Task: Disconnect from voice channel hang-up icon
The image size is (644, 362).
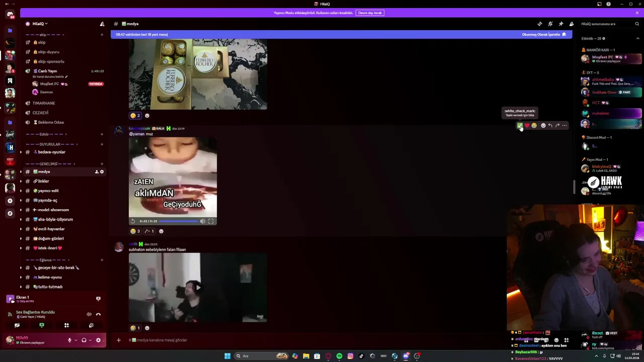Action: pos(98,314)
